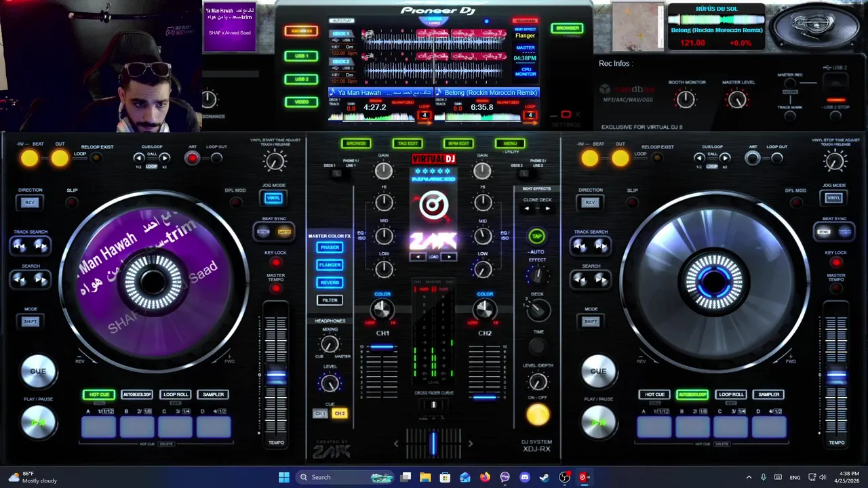Expand the taskbar hidden icons chevron
Screen dimensions: 868x488
tap(749, 477)
